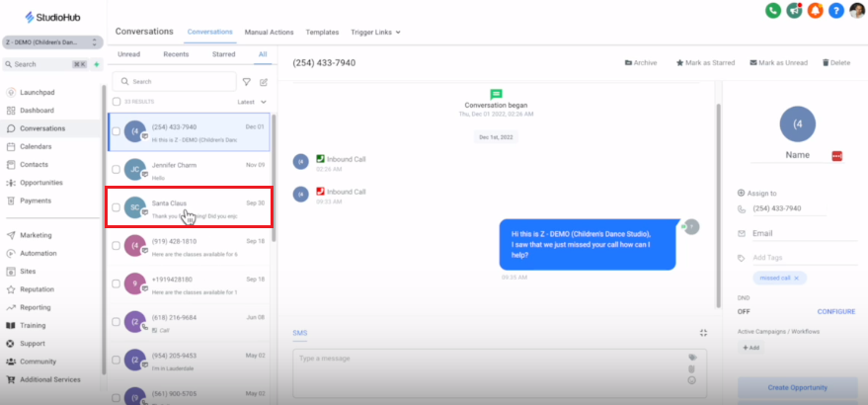Click the message tags icon in the composer
Viewport: 868px width, 405px height.
[692, 358]
